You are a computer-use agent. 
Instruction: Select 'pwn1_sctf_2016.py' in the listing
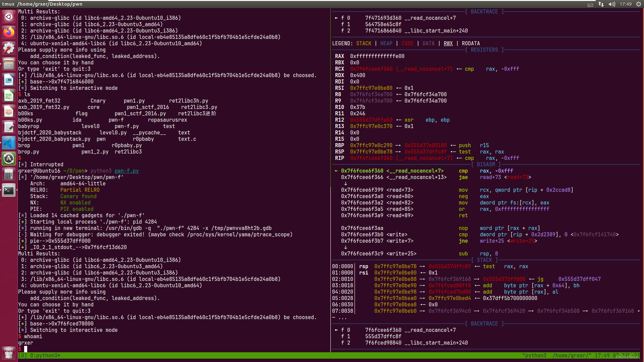pos(140,113)
